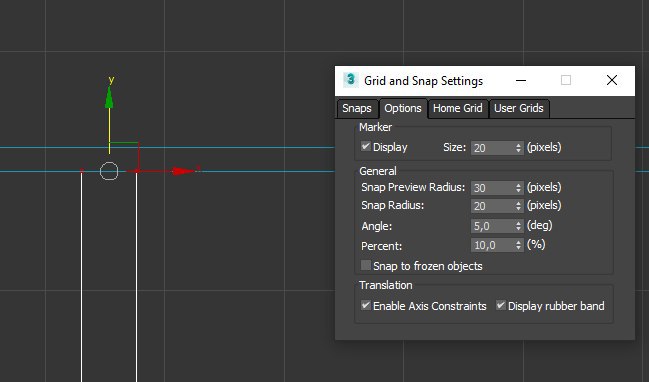Enable Snap to frozen objects
The image size is (649, 382).
point(365,265)
